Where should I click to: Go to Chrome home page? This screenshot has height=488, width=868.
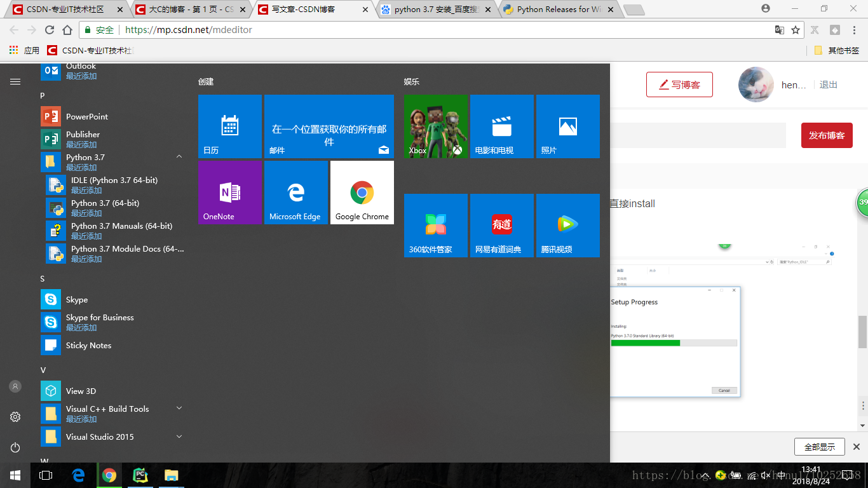(x=67, y=30)
